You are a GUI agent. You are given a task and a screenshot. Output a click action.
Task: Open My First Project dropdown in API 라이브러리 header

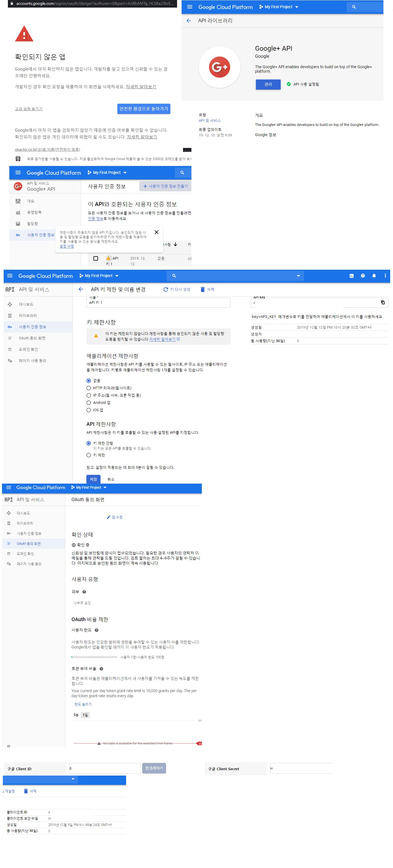(x=279, y=7)
